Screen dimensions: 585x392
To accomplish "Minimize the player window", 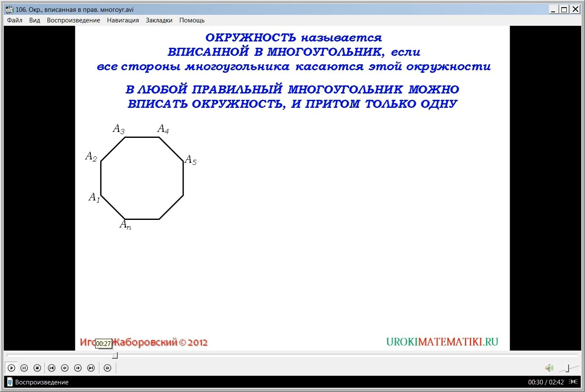I will 553,9.
